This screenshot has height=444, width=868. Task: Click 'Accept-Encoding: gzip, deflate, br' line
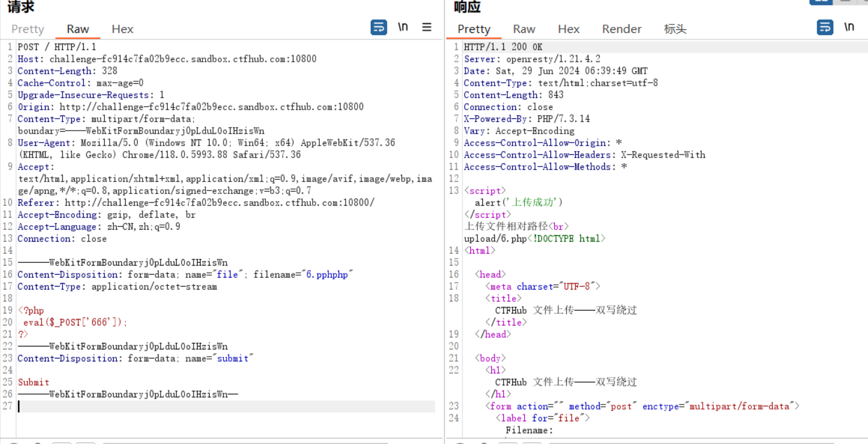[x=107, y=214]
